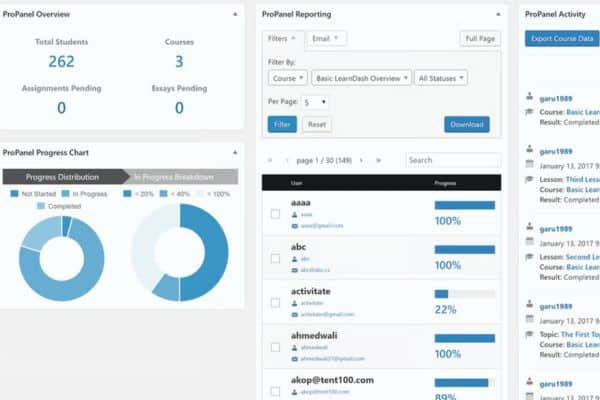Check the checkbox for user aaaa
This screenshot has width=600, height=400.
point(275,214)
